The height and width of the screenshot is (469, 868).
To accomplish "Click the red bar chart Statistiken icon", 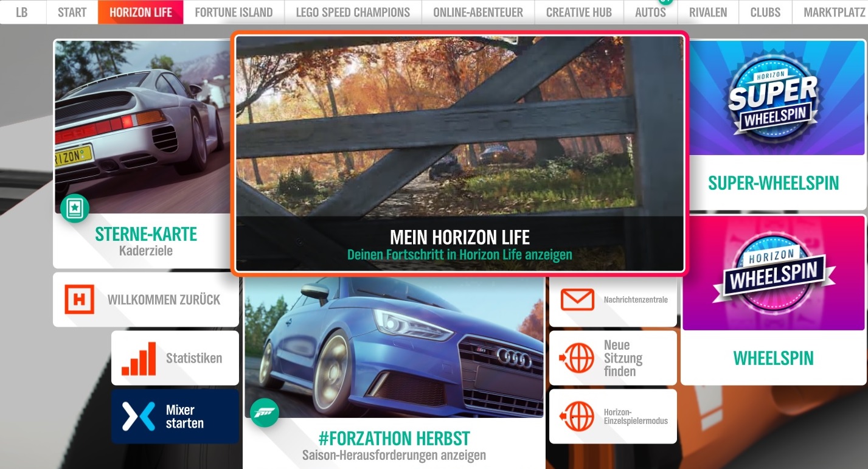I will point(139,358).
